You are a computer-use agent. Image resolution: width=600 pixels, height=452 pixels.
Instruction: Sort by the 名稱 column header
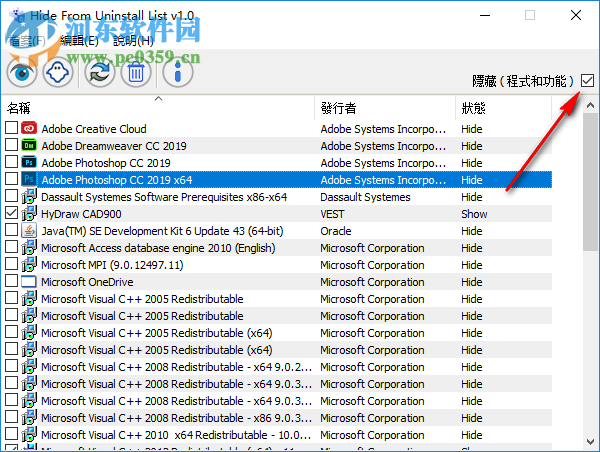tap(158, 108)
